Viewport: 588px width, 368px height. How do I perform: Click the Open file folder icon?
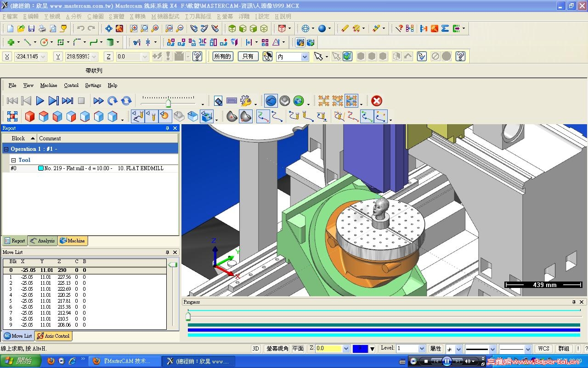(21, 29)
